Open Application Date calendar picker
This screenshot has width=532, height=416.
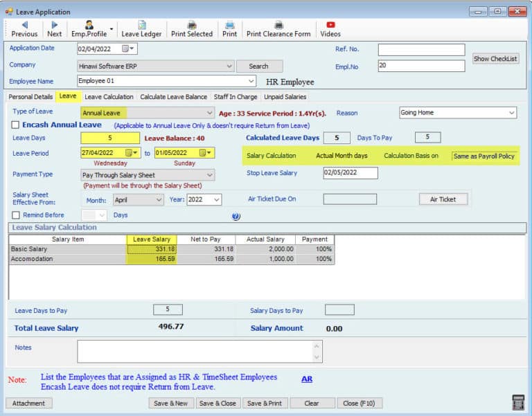[129, 48]
